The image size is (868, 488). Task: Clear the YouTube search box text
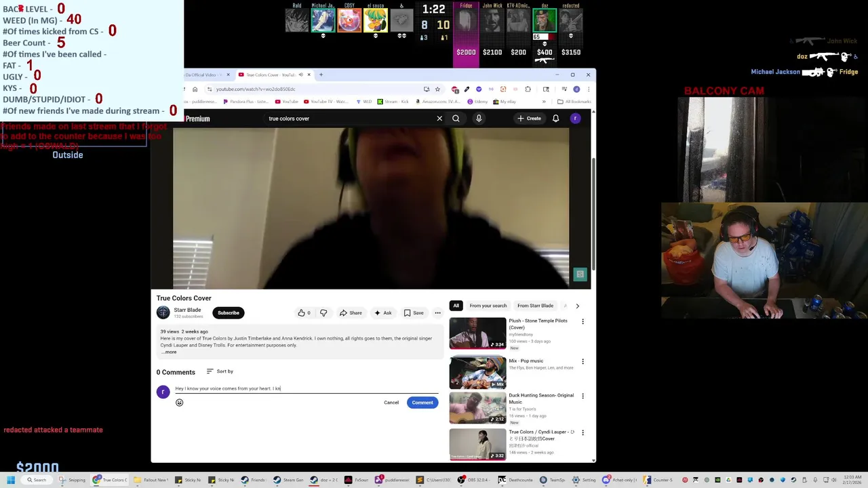(x=439, y=119)
